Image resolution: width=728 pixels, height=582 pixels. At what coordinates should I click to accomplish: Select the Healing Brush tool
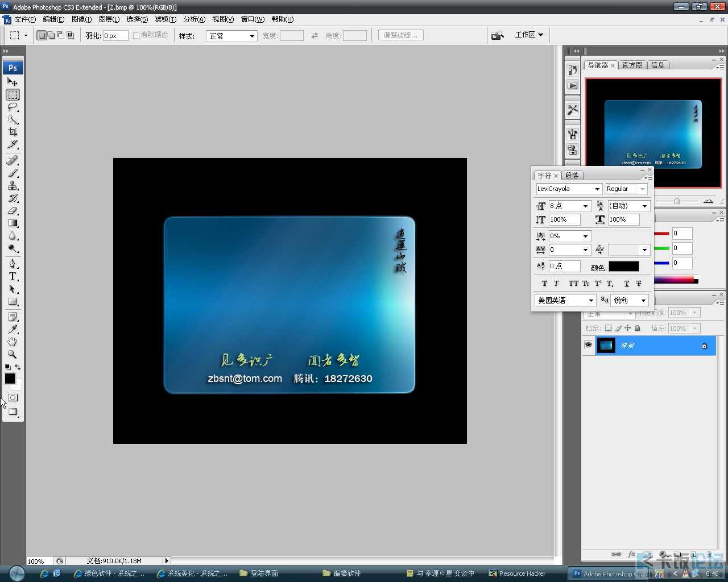click(13, 160)
